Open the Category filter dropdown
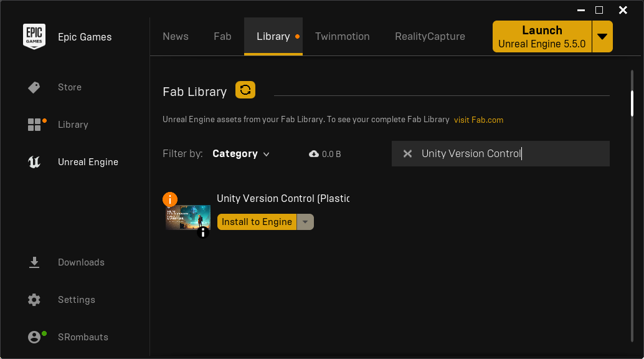This screenshot has height=359, width=644. [240, 154]
